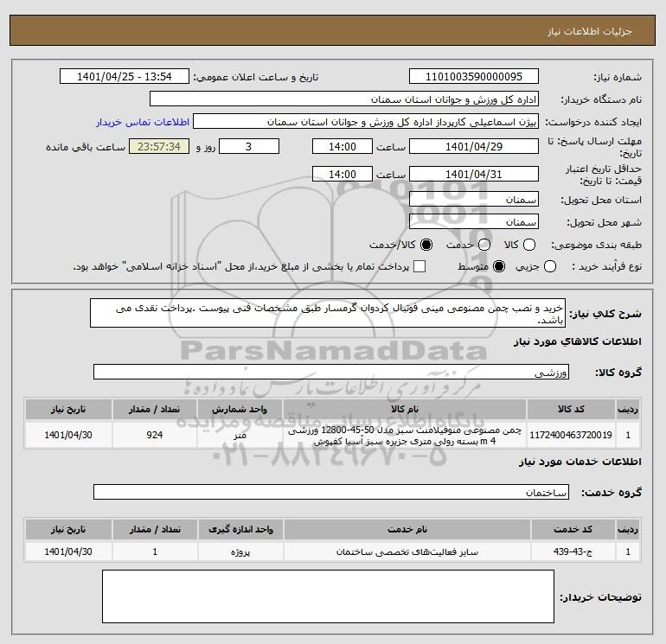Click the جزئیات اطلاعات نیاز header title
Screen dimensions: 666x644
click(590, 31)
